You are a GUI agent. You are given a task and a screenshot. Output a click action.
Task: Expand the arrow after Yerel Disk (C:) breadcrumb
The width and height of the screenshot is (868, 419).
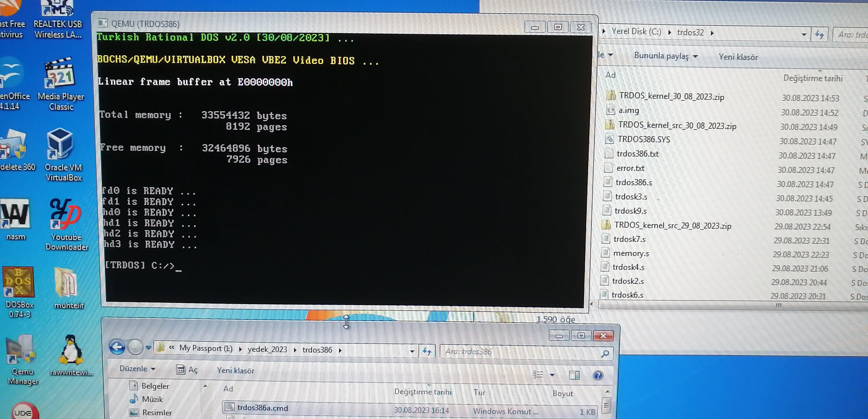click(669, 32)
